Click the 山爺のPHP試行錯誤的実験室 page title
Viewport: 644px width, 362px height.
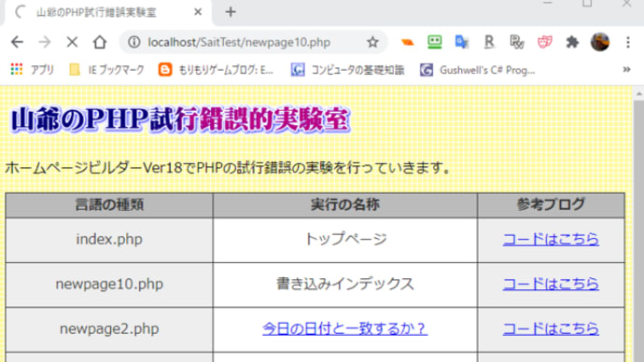[x=180, y=119]
